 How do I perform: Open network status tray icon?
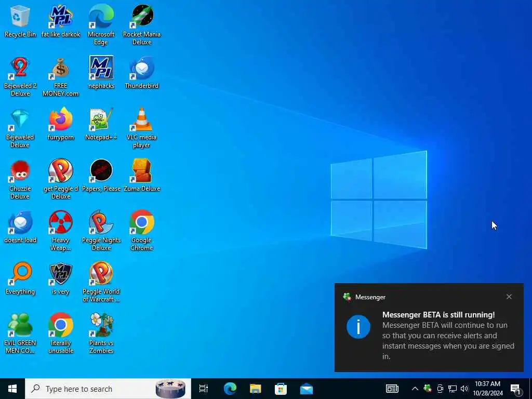click(453, 389)
